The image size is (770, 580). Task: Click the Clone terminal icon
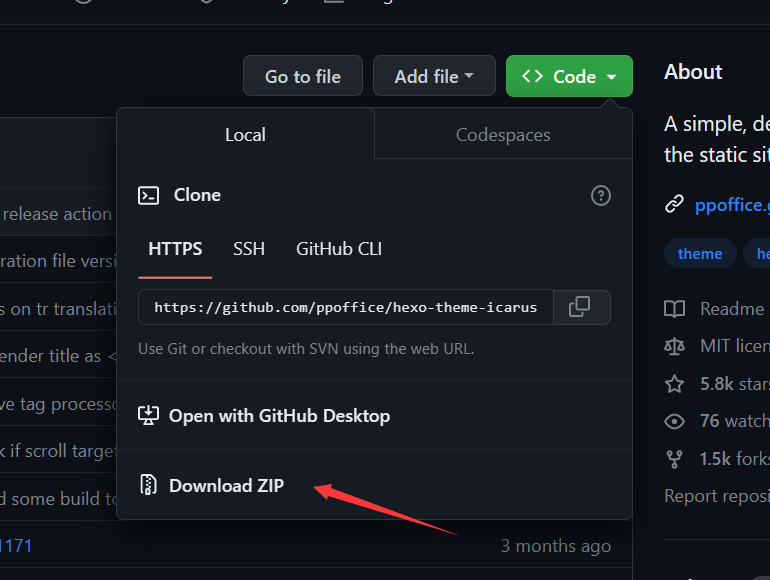[148, 195]
